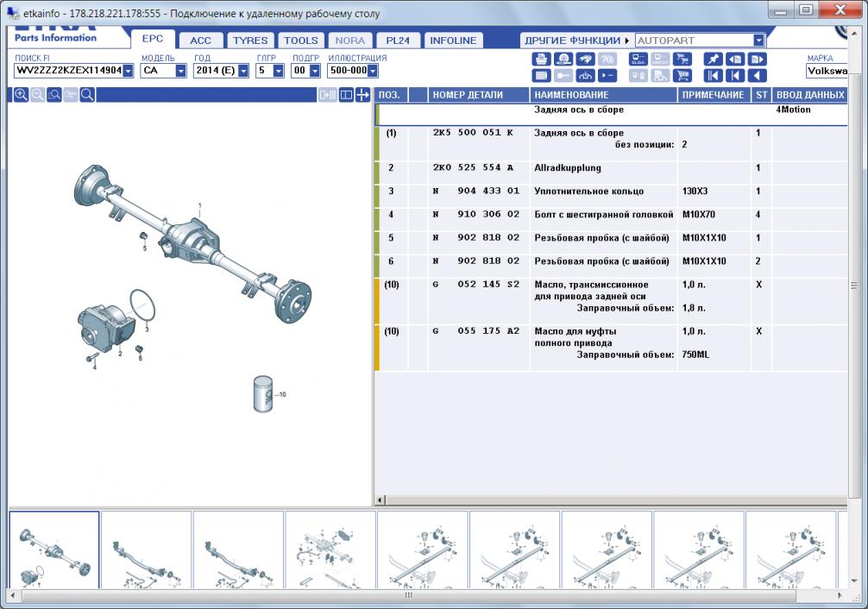868x609 pixels.
Task: Select the first rear axle thumbnail
Action: 54,549
